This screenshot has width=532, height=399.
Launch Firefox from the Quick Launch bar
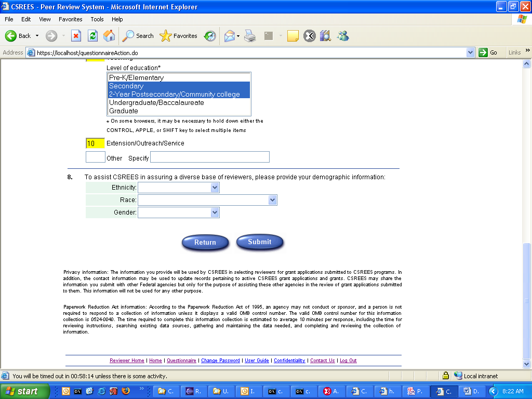(113, 391)
